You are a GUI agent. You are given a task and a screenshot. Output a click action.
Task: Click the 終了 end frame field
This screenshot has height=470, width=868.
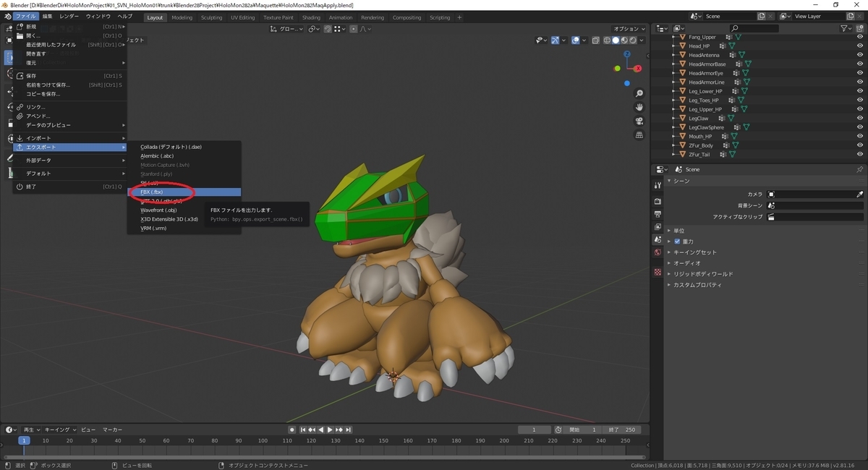pos(621,430)
